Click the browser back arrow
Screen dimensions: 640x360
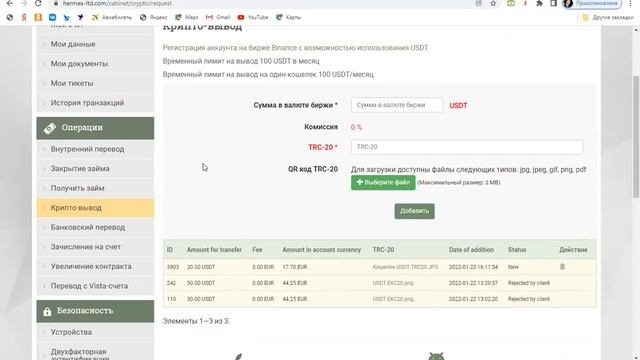coord(10,3)
